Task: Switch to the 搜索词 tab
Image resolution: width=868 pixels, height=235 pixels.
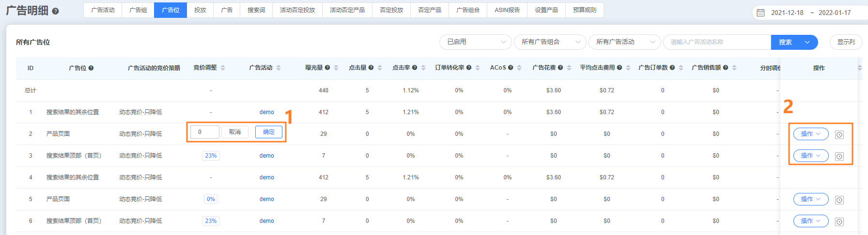Action: 256,10
